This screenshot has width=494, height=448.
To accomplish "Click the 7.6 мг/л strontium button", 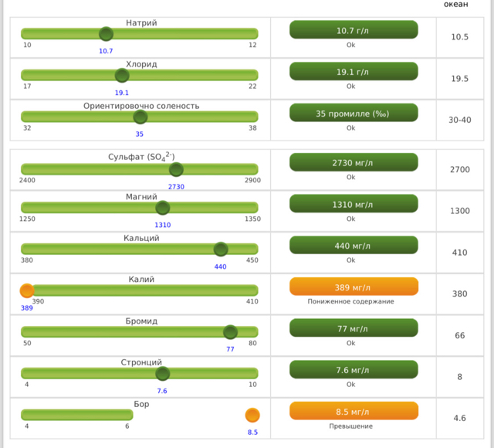I will click(x=354, y=370).
